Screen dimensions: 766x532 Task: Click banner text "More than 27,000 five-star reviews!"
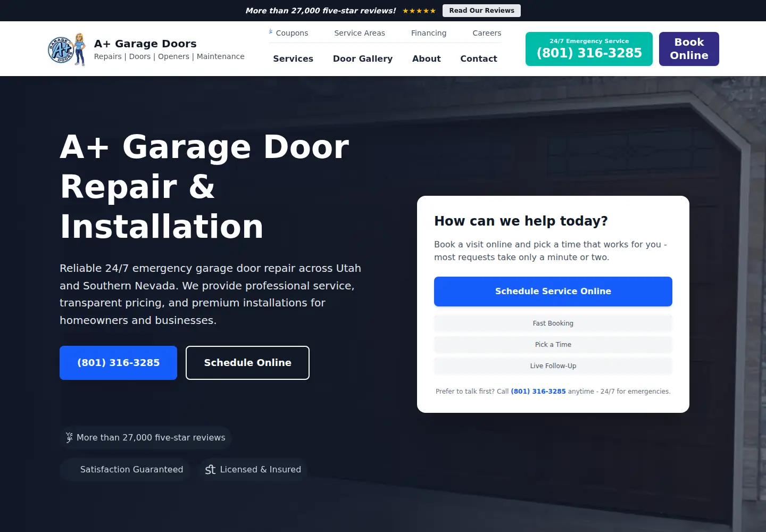tap(321, 11)
